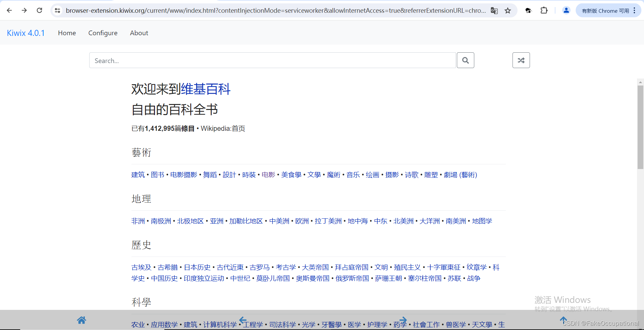Click the home icon at the page bottom
The image size is (644, 330).
point(82,320)
